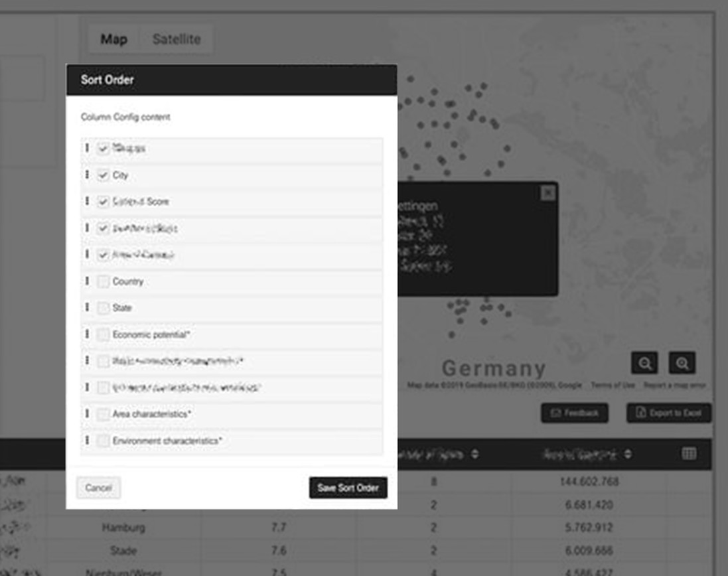Uncheck the City column checkbox

tap(103, 175)
